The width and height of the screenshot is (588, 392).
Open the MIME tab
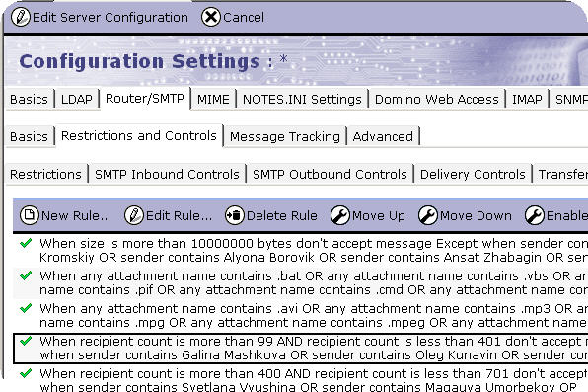point(213,99)
